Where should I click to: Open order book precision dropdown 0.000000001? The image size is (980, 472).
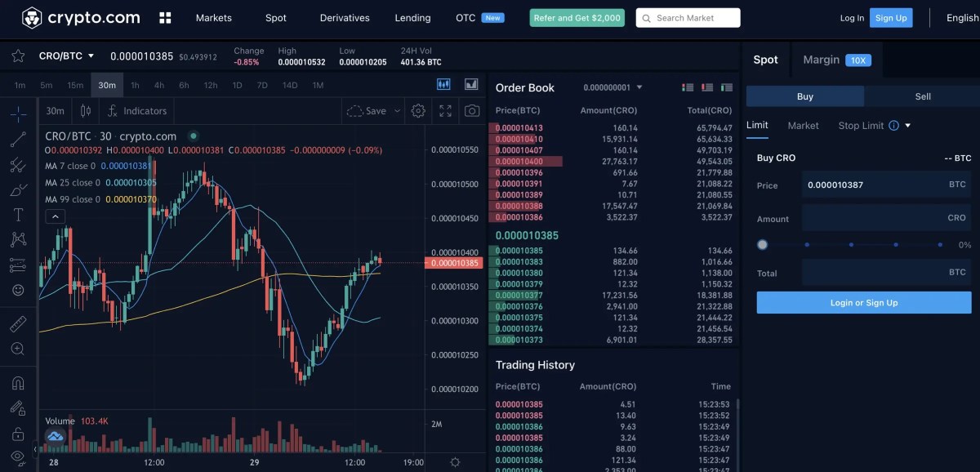tap(612, 87)
